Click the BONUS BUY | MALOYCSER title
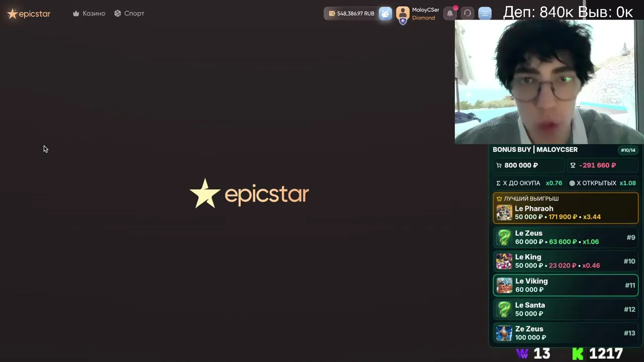The image size is (644, 362). click(x=535, y=149)
